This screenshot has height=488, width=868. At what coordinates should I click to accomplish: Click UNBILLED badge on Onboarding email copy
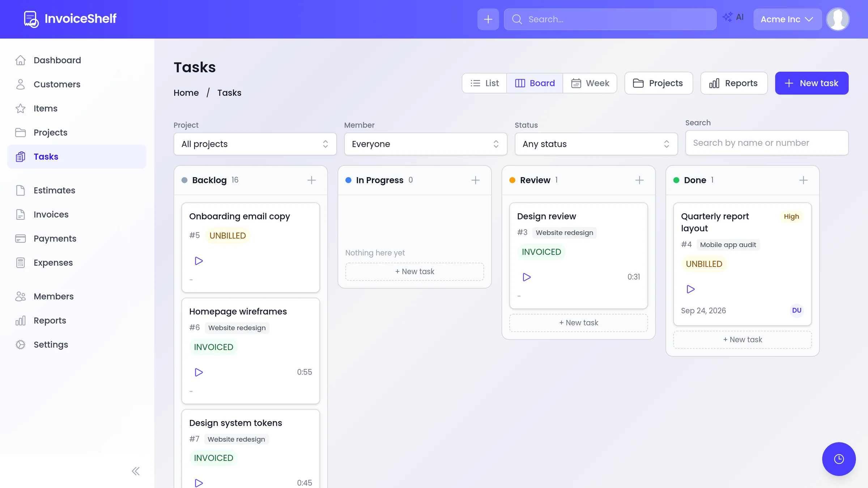pyautogui.click(x=227, y=236)
